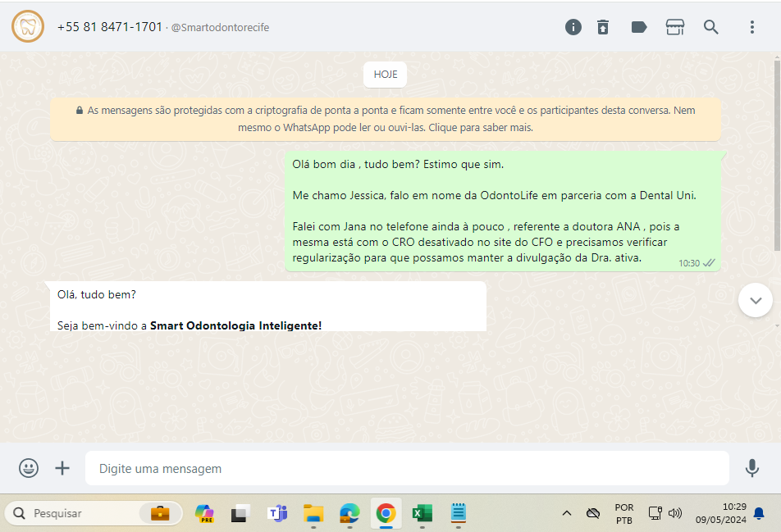The width and height of the screenshot is (781, 532).
Task: Open network settings tray icon
Action: (x=655, y=513)
